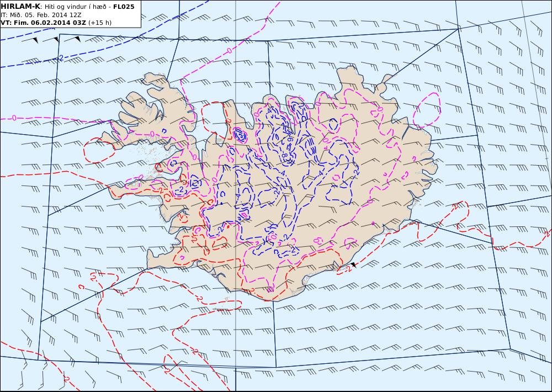Click the magenta 0 label at left edge

coord(14,118)
